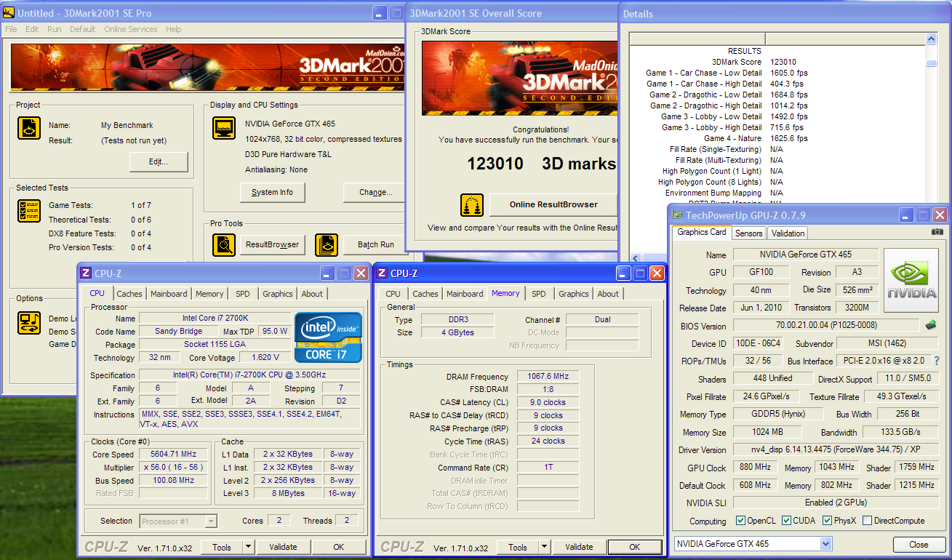Click the ResultBrowser button in Pro Tools
The height and width of the screenshot is (560, 952).
[x=272, y=244]
